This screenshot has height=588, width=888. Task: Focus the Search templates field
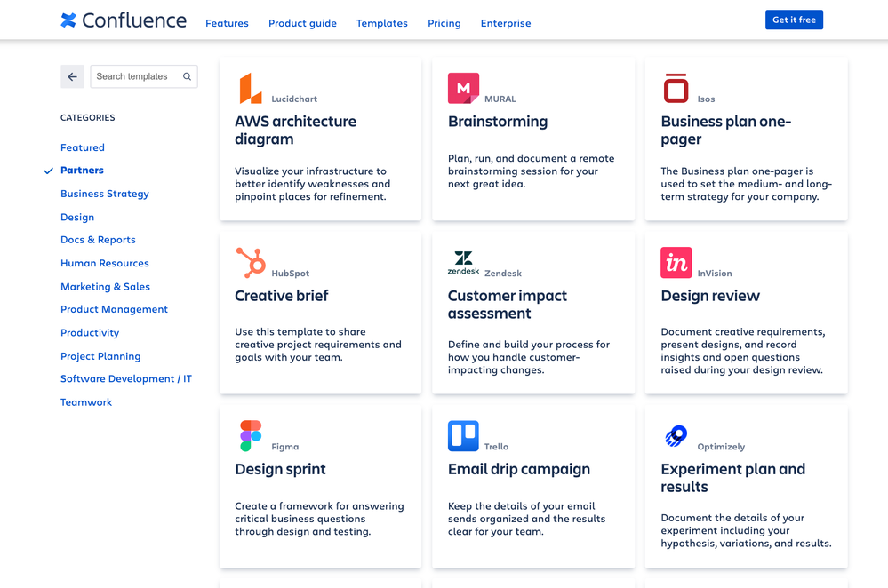tap(144, 76)
